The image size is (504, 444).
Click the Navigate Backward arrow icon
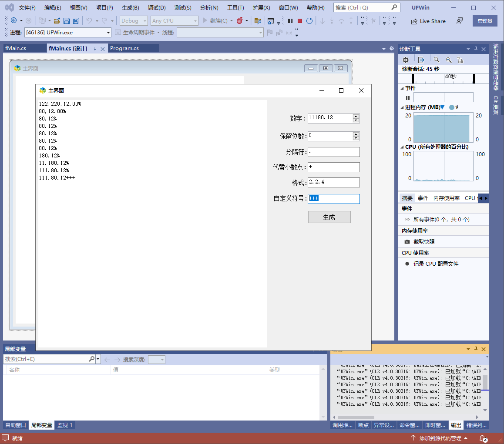pyautogui.click(x=13, y=20)
